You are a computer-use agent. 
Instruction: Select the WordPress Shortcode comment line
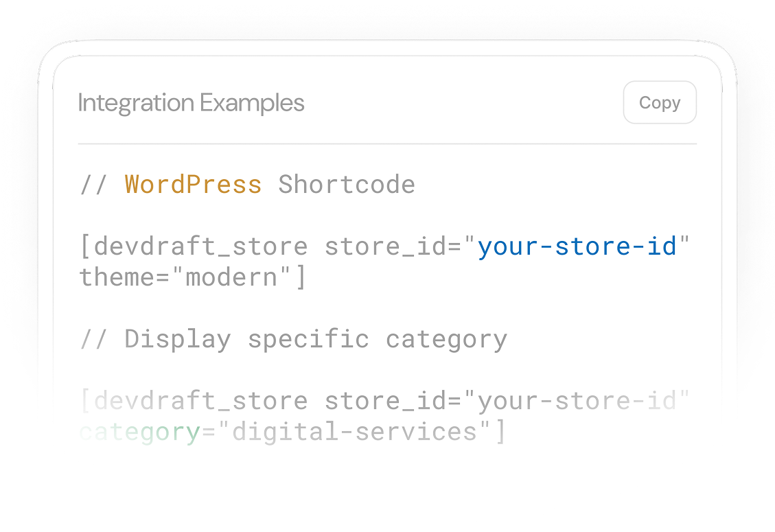(x=247, y=183)
